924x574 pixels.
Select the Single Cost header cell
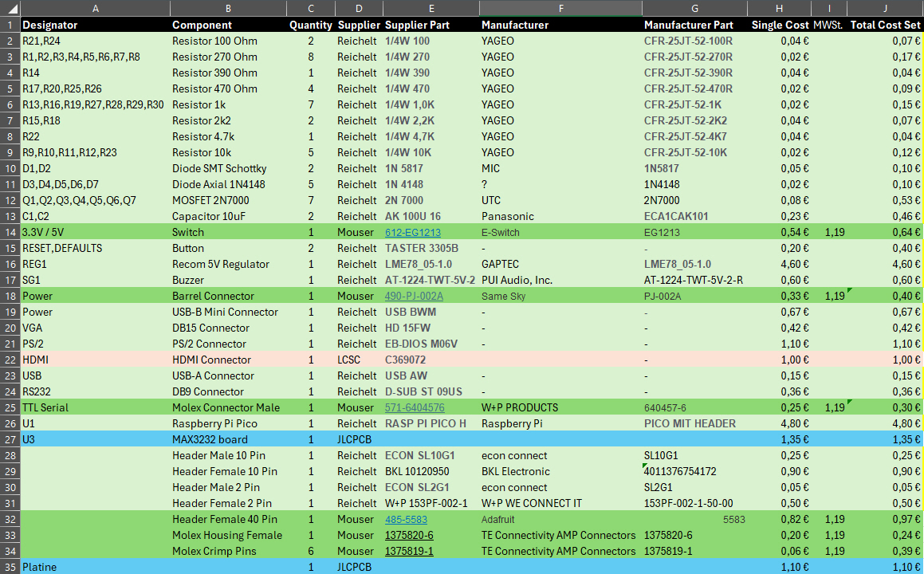pyautogui.click(x=779, y=25)
